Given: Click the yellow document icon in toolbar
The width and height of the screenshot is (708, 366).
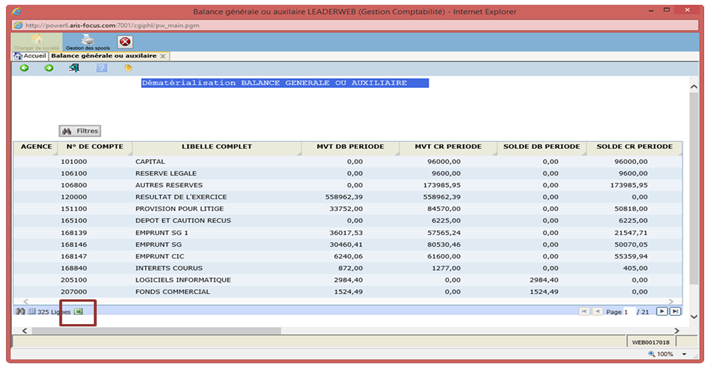Looking at the screenshot, I should tap(128, 68).
